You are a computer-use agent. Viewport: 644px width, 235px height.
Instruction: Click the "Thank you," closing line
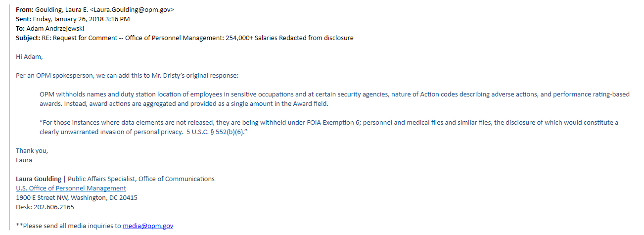point(32,150)
